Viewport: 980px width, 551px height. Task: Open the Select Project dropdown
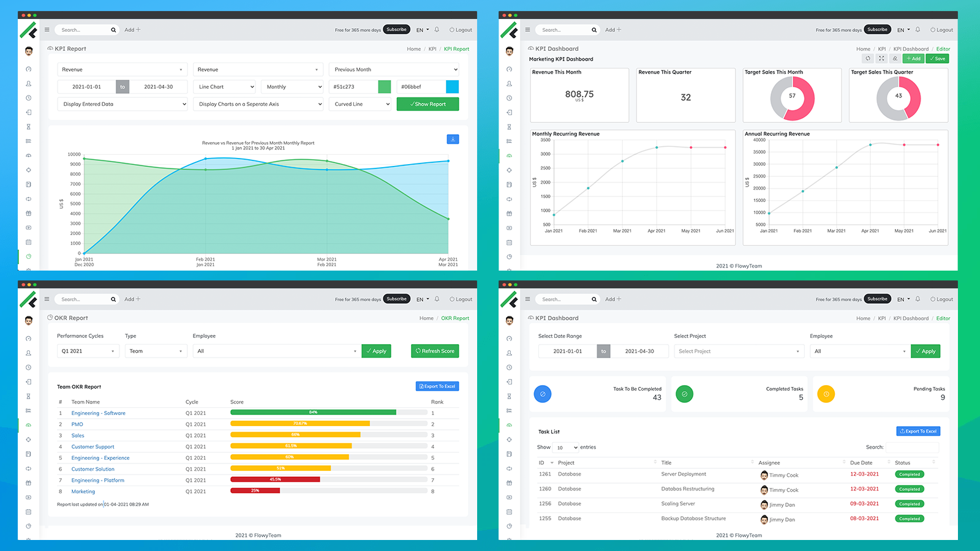point(738,351)
